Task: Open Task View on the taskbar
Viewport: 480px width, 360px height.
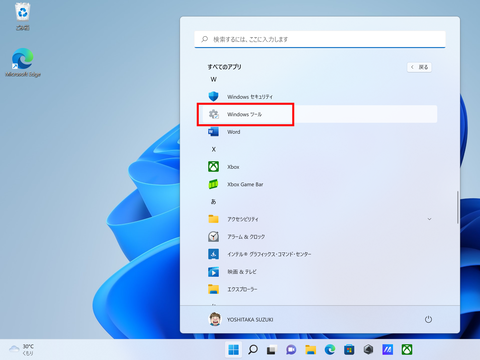Action: (x=271, y=350)
